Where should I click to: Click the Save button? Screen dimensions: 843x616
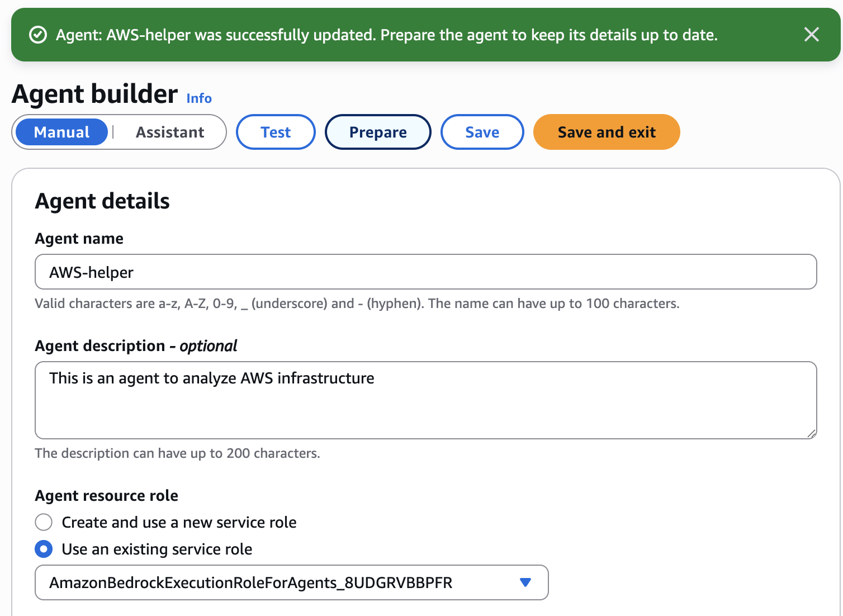(482, 132)
